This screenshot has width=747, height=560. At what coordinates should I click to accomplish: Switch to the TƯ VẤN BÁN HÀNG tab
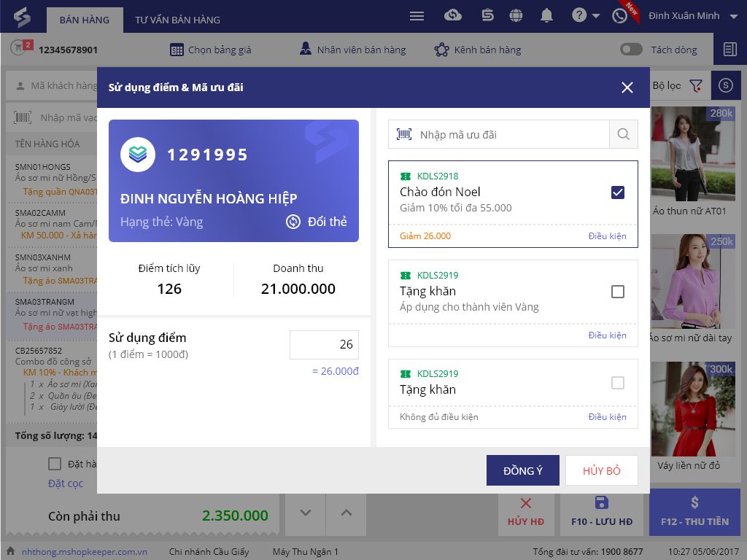click(177, 20)
